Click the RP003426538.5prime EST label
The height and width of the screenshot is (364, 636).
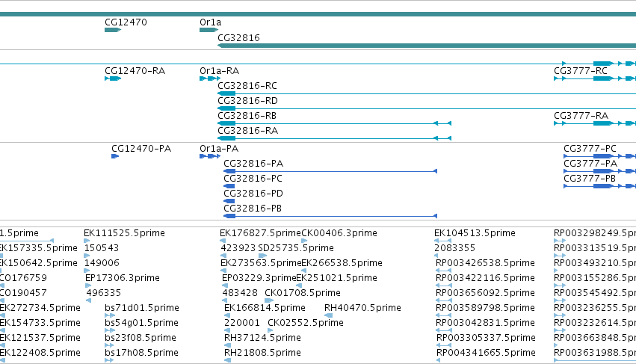[x=485, y=263]
